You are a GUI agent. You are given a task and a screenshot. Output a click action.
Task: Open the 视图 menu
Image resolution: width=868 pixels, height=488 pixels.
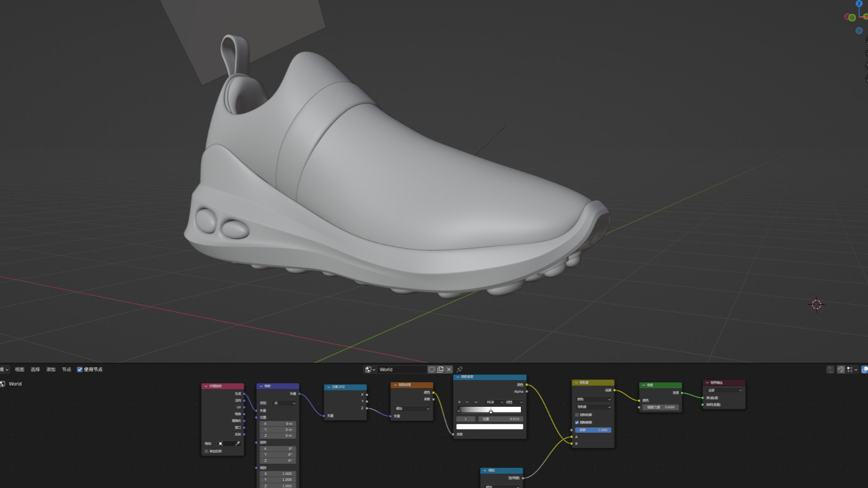tap(20, 369)
